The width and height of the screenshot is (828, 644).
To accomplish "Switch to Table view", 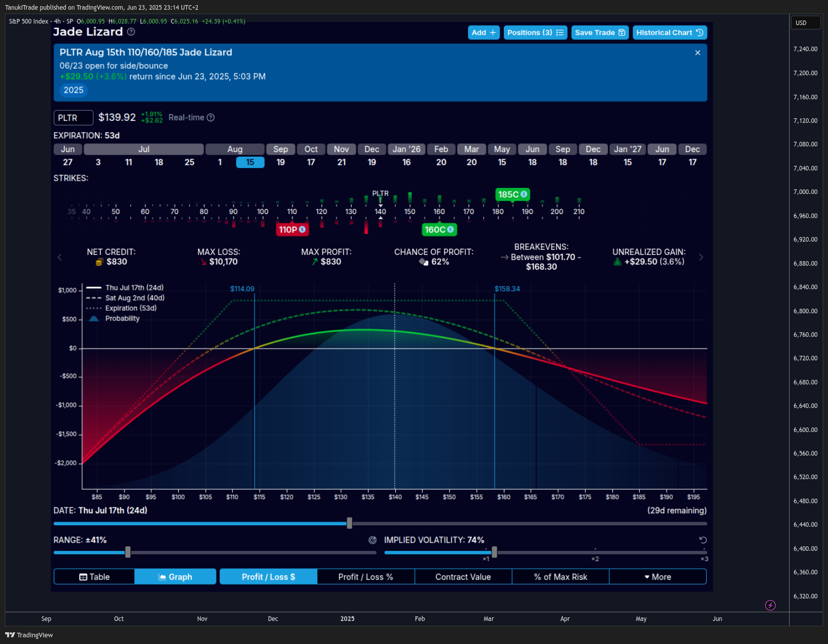I will [94, 577].
